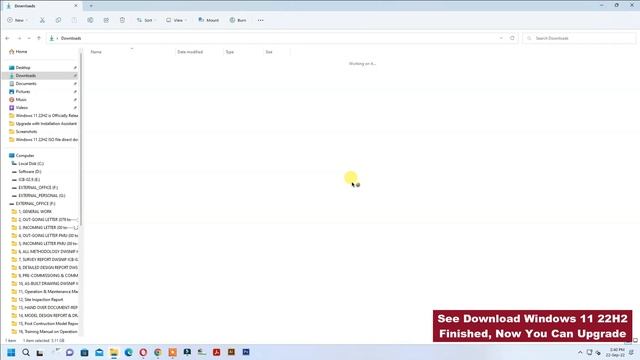Sort by Date modified column header
Image resolution: width=640 pixels, height=360 pixels.
pos(190,52)
